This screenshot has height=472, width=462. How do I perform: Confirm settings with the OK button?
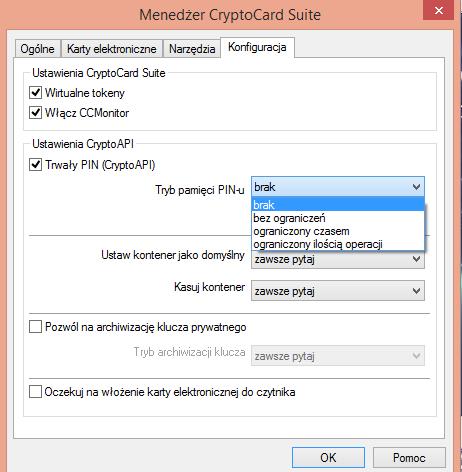[x=328, y=458]
